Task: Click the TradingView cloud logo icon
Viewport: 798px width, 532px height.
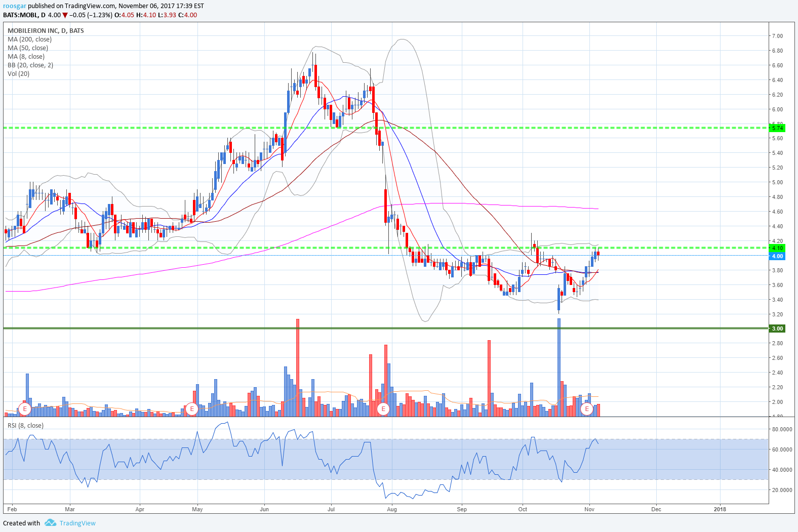Action: (x=50, y=523)
